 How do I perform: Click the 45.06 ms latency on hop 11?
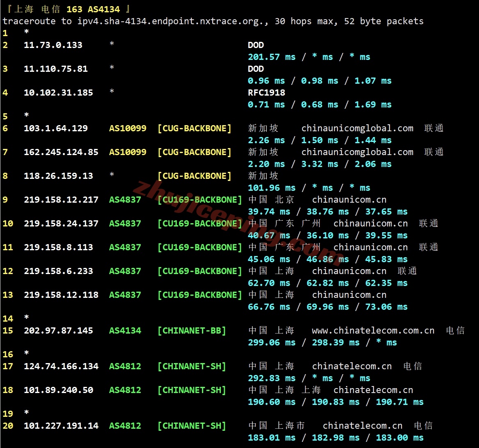269,260
